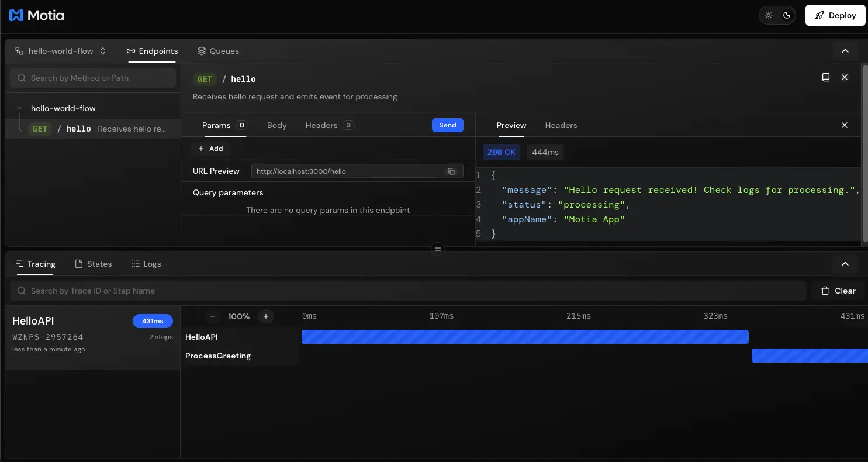Collapse the bottom tracing panel chevron
Screen dimensions: 868x462
tap(845, 264)
